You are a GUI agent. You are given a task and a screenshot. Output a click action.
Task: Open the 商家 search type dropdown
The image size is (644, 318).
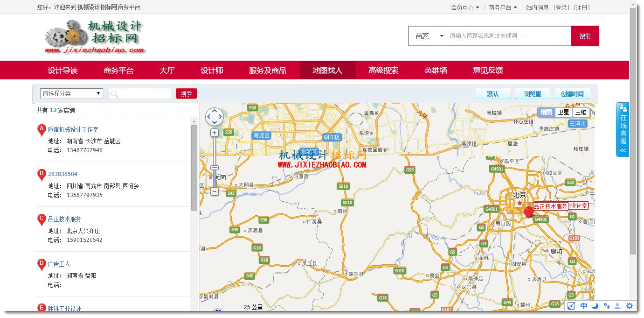tap(429, 36)
